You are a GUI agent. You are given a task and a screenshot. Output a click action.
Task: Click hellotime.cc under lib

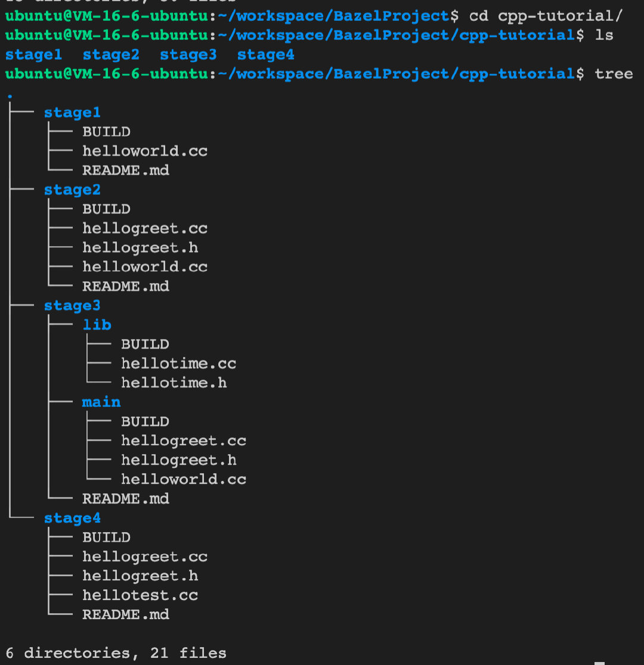[x=178, y=363]
